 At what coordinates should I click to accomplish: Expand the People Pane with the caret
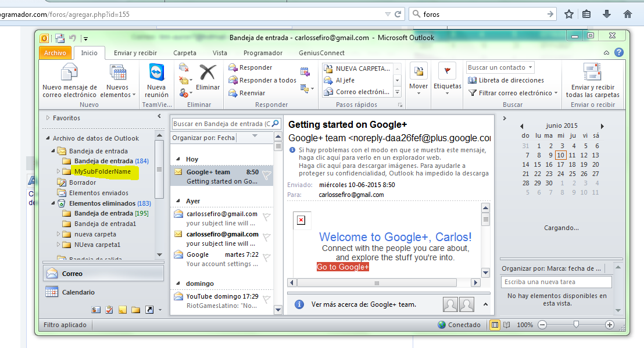click(485, 304)
